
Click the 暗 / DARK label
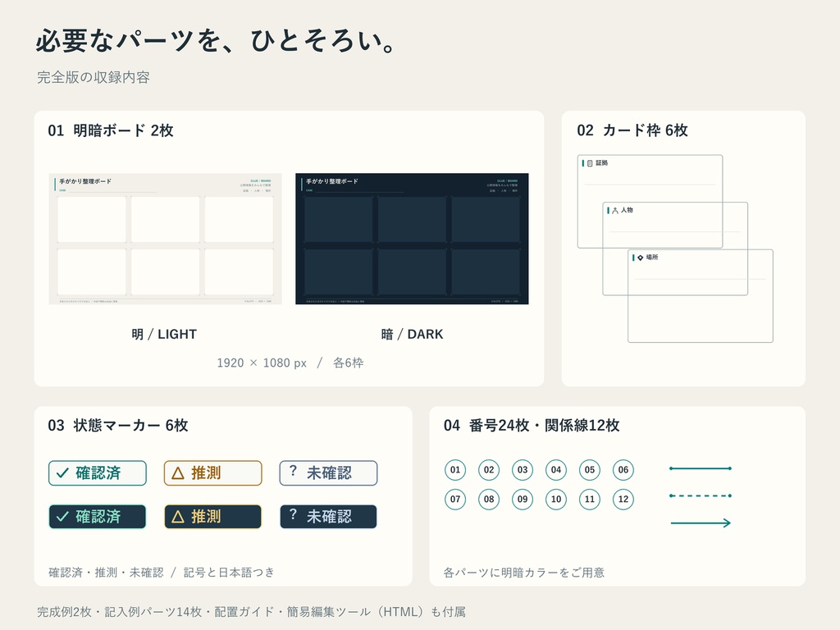tap(412, 335)
